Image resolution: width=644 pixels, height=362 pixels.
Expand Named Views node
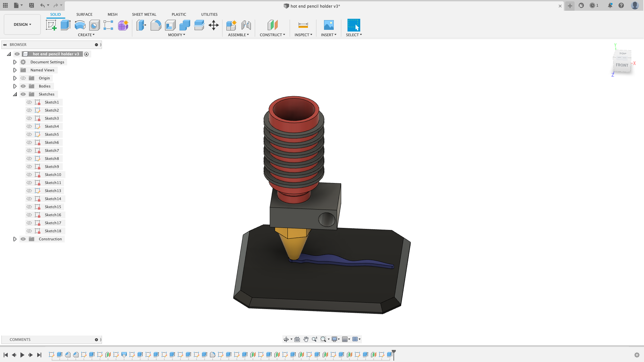point(15,70)
